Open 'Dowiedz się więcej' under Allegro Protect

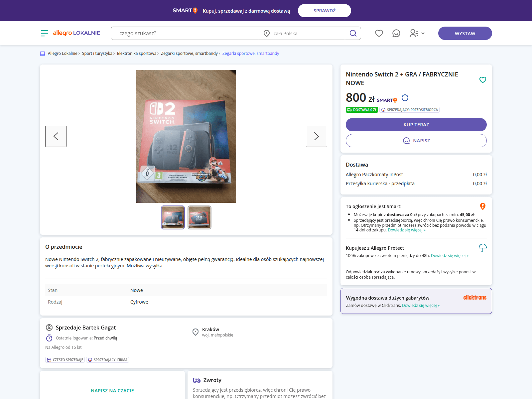point(450,256)
